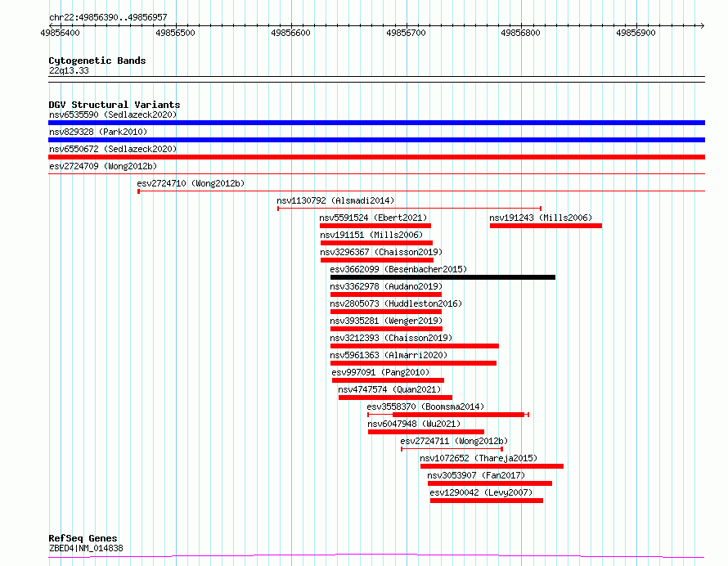Click nsv191151 (Mills2006) label
The width and height of the screenshot is (728, 566).
pyautogui.click(x=371, y=235)
